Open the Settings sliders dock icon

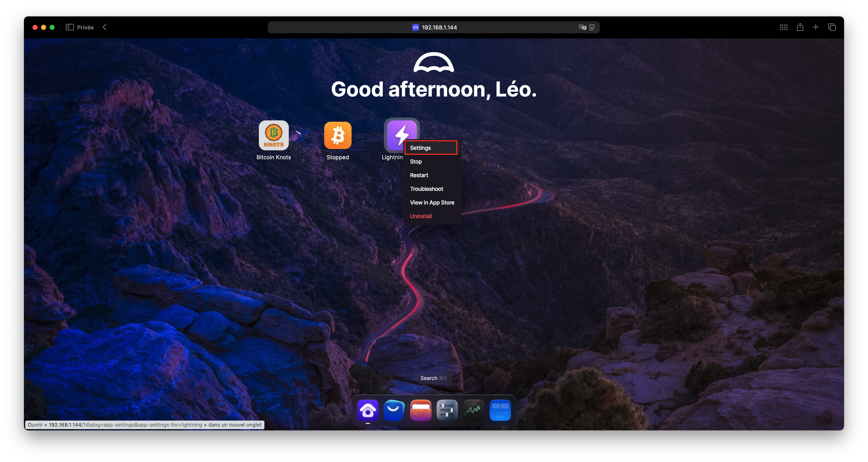(447, 410)
